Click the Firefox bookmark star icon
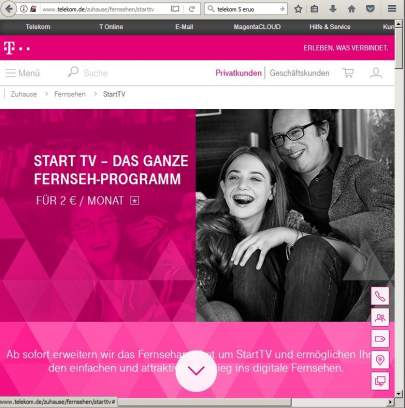 [x=298, y=9]
